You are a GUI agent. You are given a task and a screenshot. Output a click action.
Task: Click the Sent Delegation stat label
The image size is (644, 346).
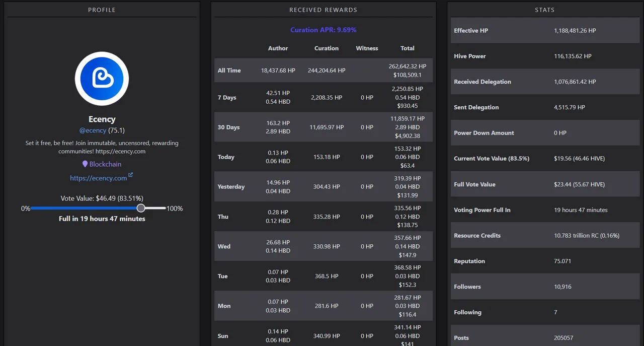tap(476, 107)
